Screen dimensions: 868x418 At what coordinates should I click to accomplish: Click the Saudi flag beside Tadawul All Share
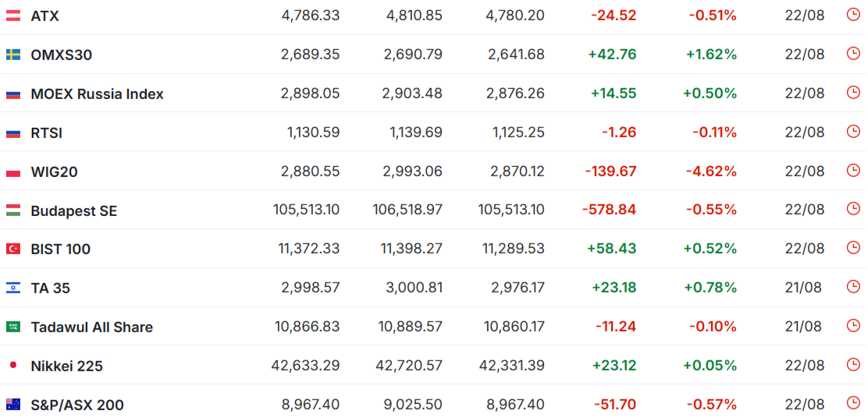(x=13, y=327)
